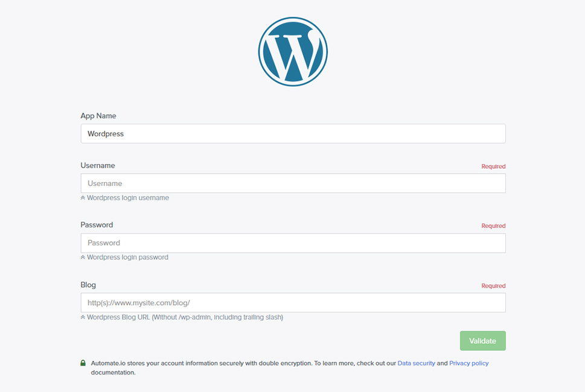Click the Required marker above Username field
The image size is (585, 392).
pos(493,166)
